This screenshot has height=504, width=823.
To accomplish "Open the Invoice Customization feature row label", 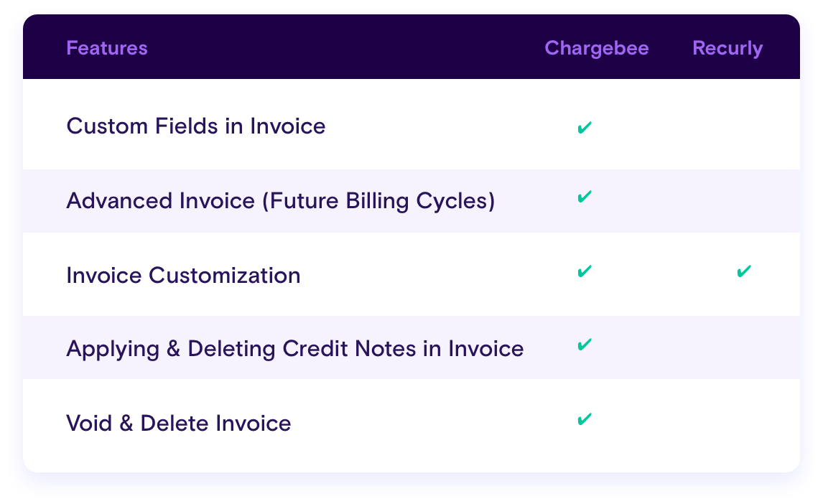I will [x=183, y=276].
